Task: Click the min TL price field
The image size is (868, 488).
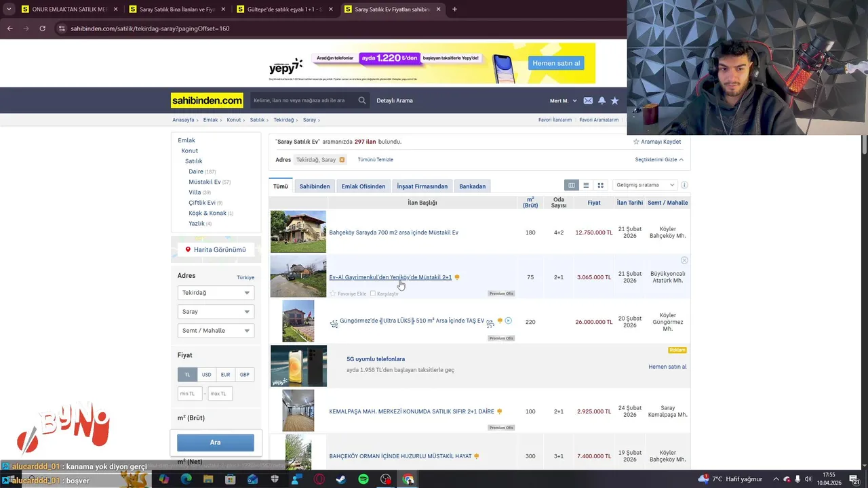Action: [190, 393]
